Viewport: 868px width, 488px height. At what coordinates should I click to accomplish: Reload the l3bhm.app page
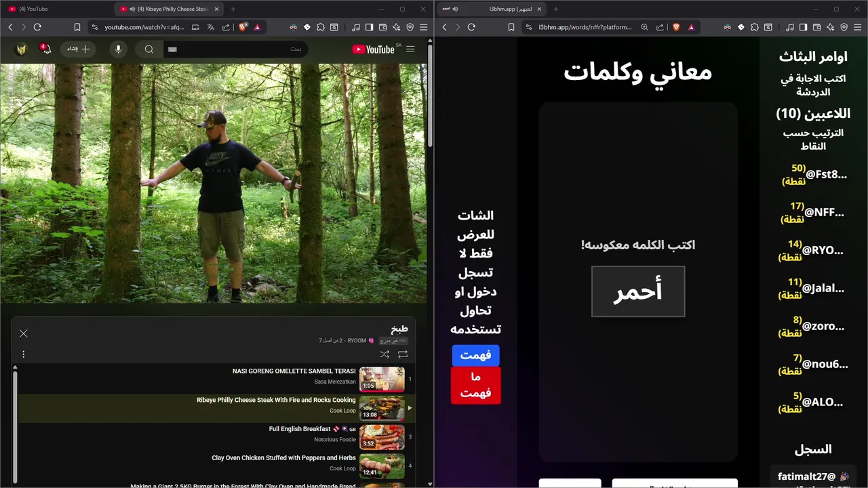471,27
